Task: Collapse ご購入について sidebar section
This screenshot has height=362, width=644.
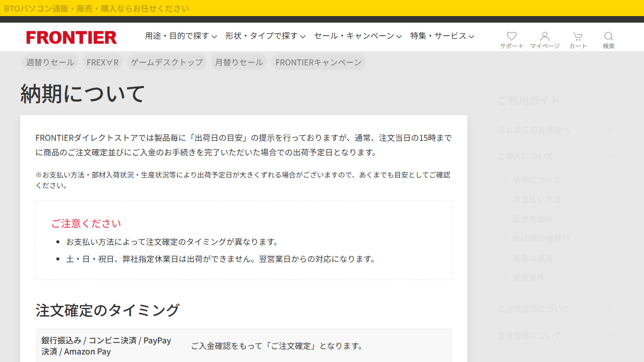Action: point(556,156)
